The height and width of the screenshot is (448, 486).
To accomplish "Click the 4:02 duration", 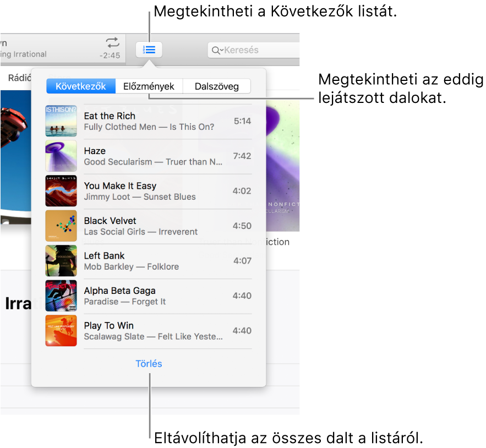I will (x=242, y=191).
